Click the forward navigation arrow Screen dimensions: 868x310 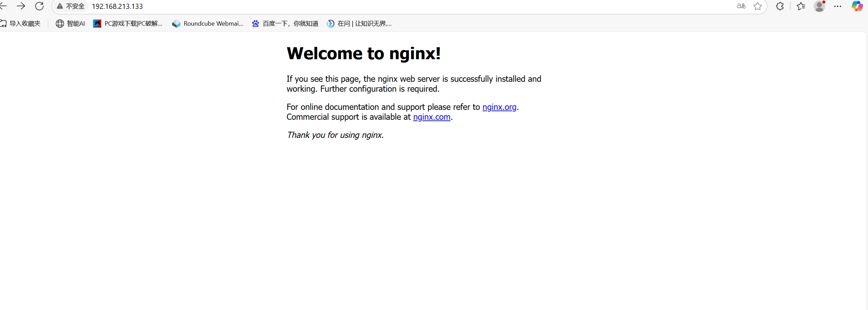21,6
